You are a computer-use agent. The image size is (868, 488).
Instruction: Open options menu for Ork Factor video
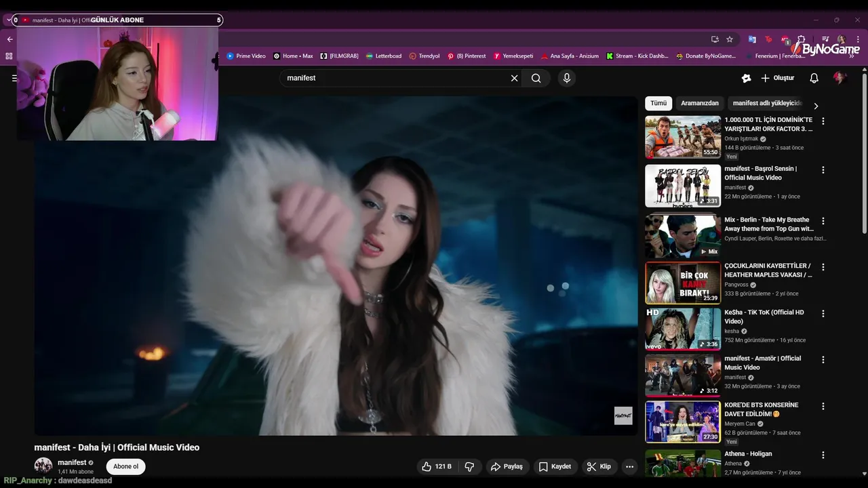click(823, 121)
